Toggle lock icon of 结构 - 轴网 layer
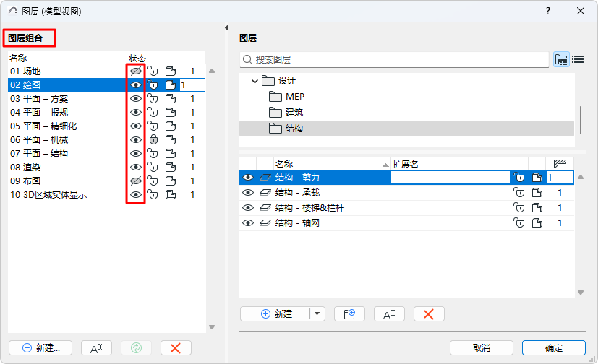The height and width of the screenshot is (364, 598). coord(518,223)
